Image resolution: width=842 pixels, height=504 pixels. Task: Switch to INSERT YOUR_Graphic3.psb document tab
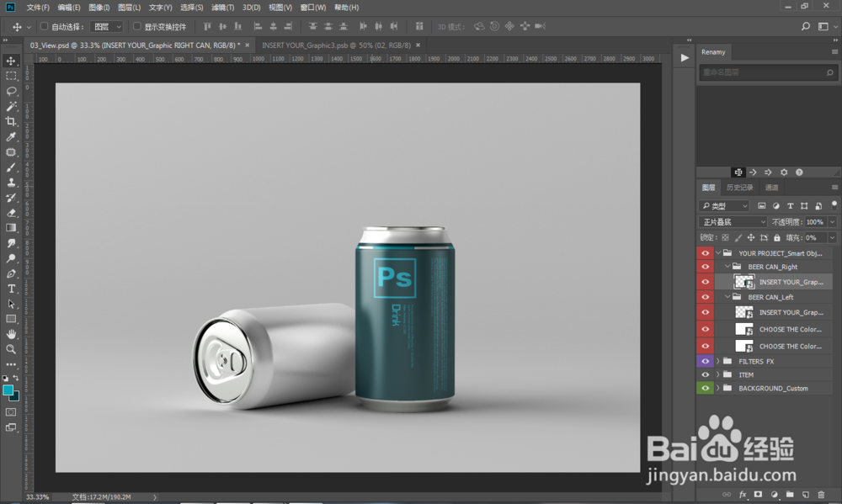tap(336, 45)
